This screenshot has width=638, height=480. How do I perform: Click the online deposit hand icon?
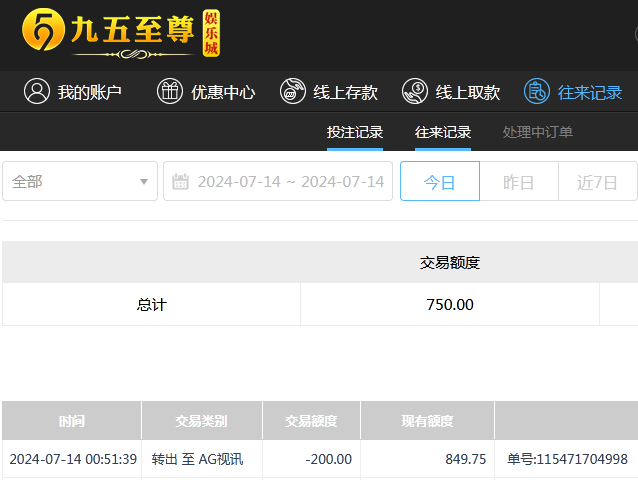coord(292,91)
